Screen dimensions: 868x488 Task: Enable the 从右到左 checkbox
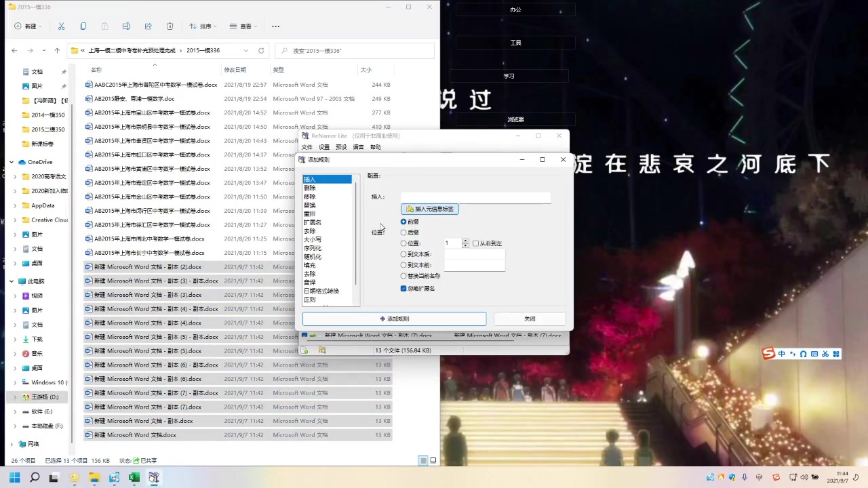pyautogui.click(x=476, y=243)
